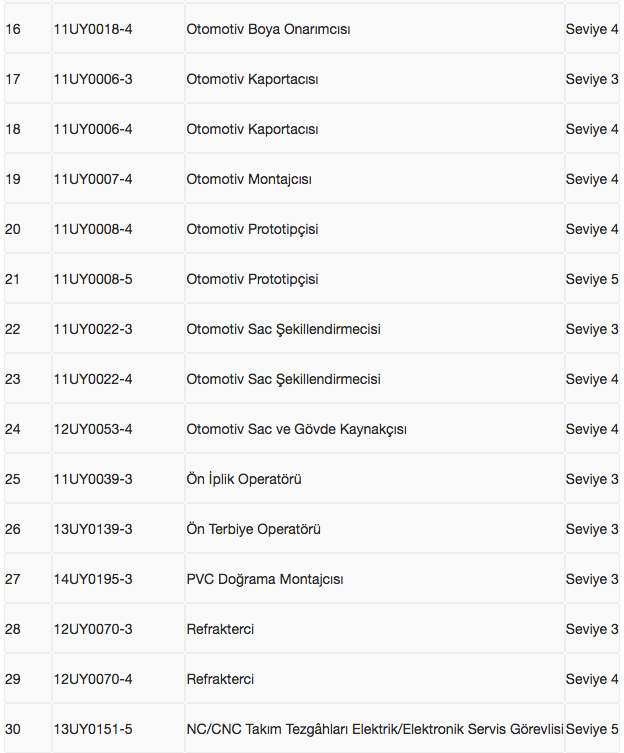Select the code 14UY0195-3

point(93,579)
